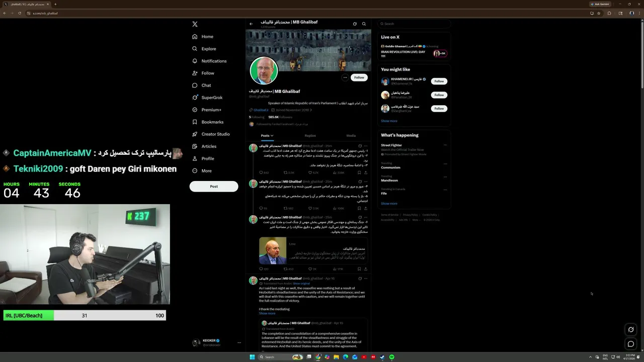This screenshot has height=362, width=644.
Task: Open the t.me link preview card
Action: click(313, 251)
